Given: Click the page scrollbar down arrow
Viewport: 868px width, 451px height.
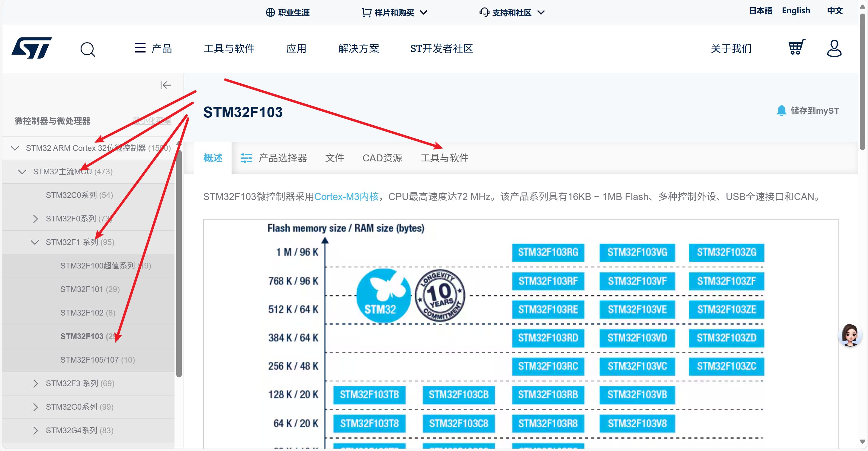Looking at the screenshot, I should click(x=863, y=442).
